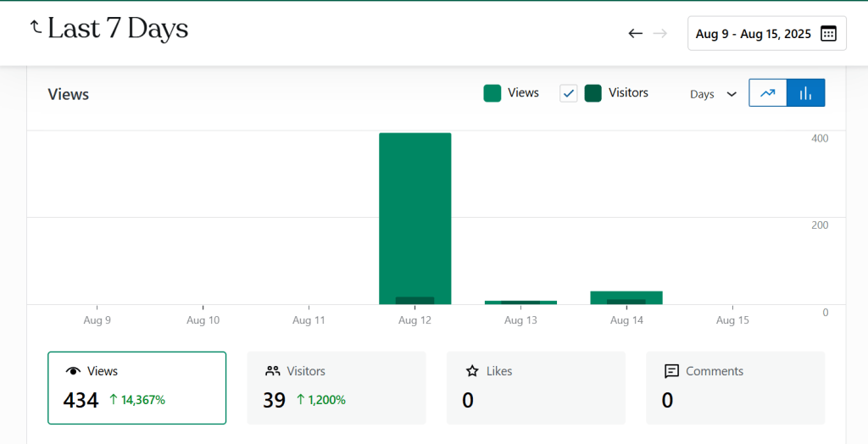868x444 pixels.
Task: Click the people icon on Visitors card
Action: (x=273, y=371)
